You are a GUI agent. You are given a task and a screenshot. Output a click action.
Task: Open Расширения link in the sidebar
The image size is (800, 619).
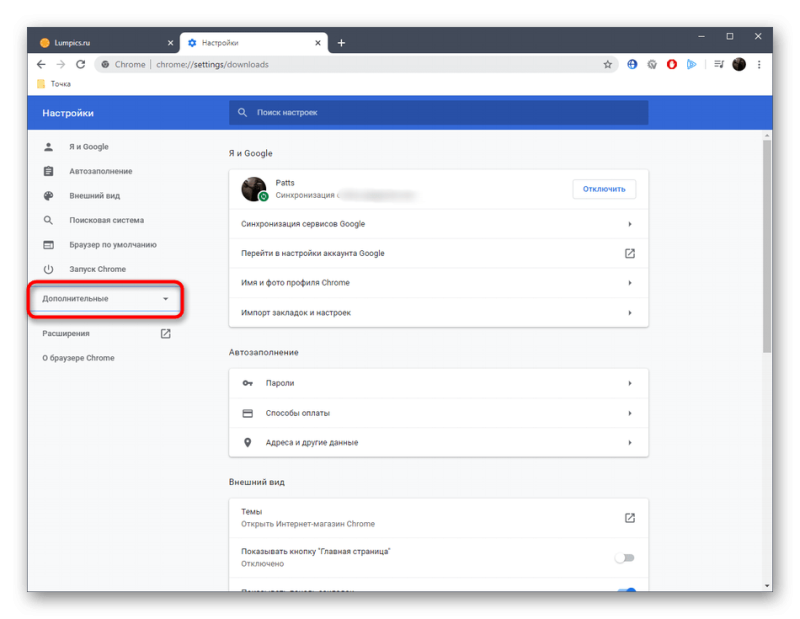click(x=66, y=334)
